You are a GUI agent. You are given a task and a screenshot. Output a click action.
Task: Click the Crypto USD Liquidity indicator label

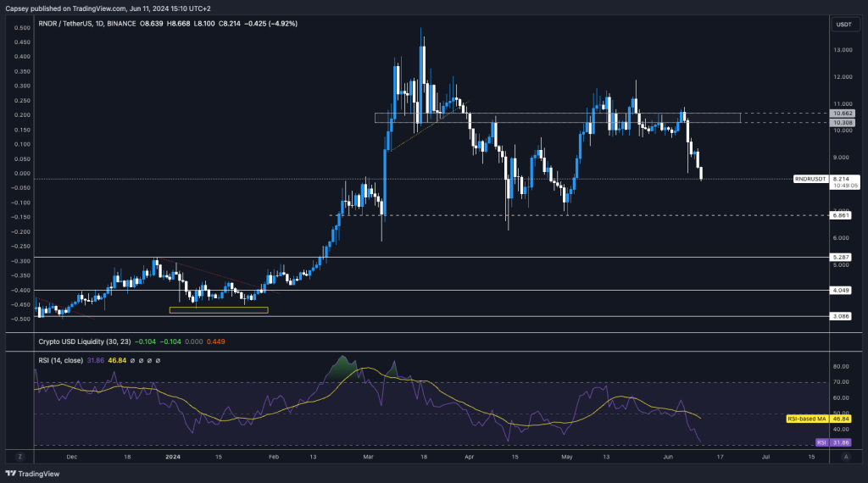[x=75, y=341]
